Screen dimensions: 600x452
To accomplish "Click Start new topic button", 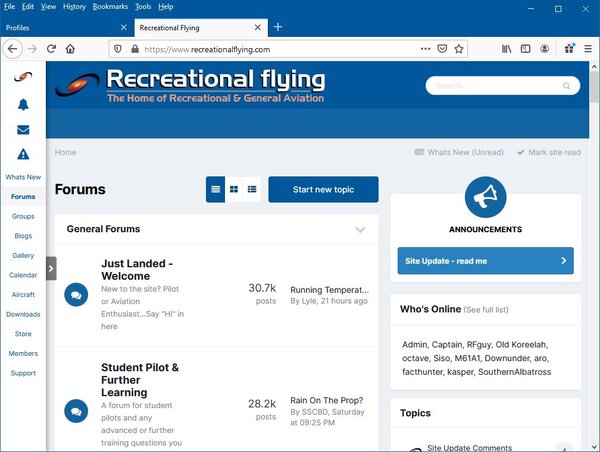I will pos(323,189).
